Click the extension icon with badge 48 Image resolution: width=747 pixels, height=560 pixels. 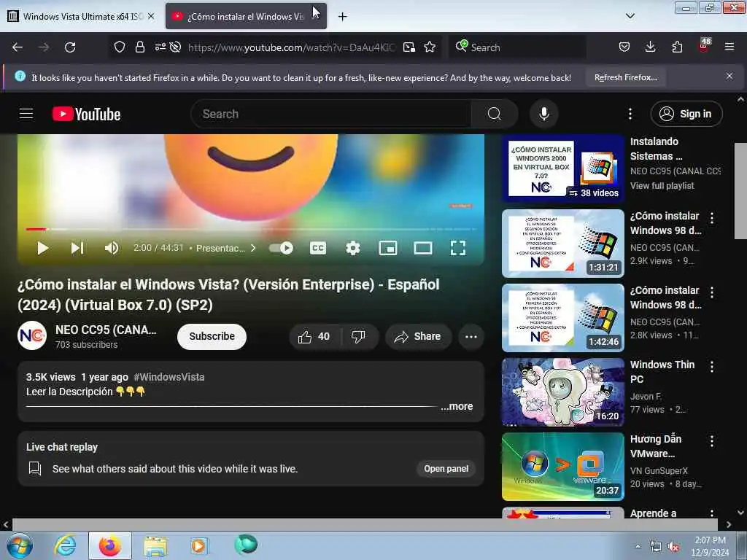(x=704, y=46)
